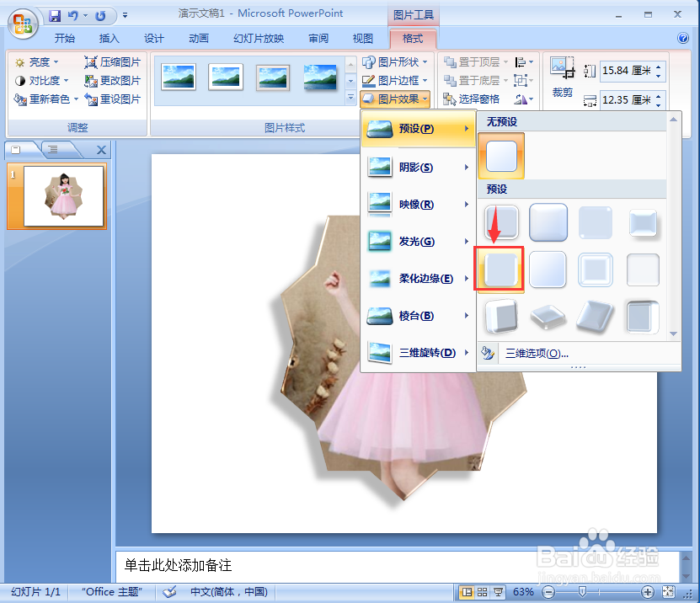
Task: Open 3-D Options (三维选项)
Action: (x=537, y=354)
